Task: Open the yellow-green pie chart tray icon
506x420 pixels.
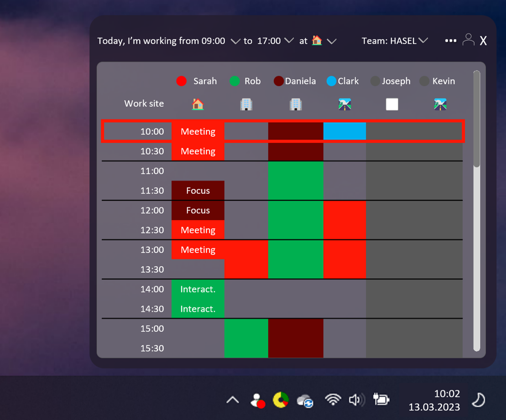Action: 281,400
